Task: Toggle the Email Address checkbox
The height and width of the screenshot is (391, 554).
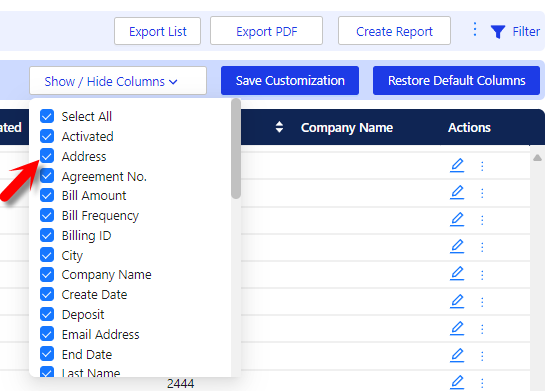Action: 47,334
